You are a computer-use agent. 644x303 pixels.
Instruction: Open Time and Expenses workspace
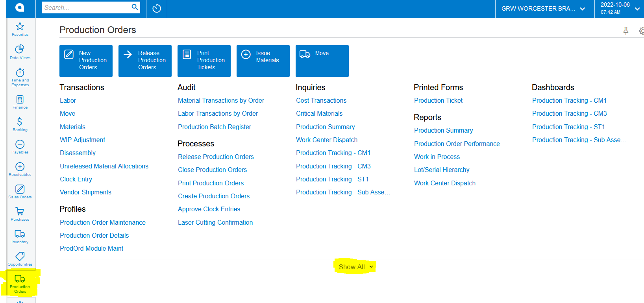click(x=20, y=77)
